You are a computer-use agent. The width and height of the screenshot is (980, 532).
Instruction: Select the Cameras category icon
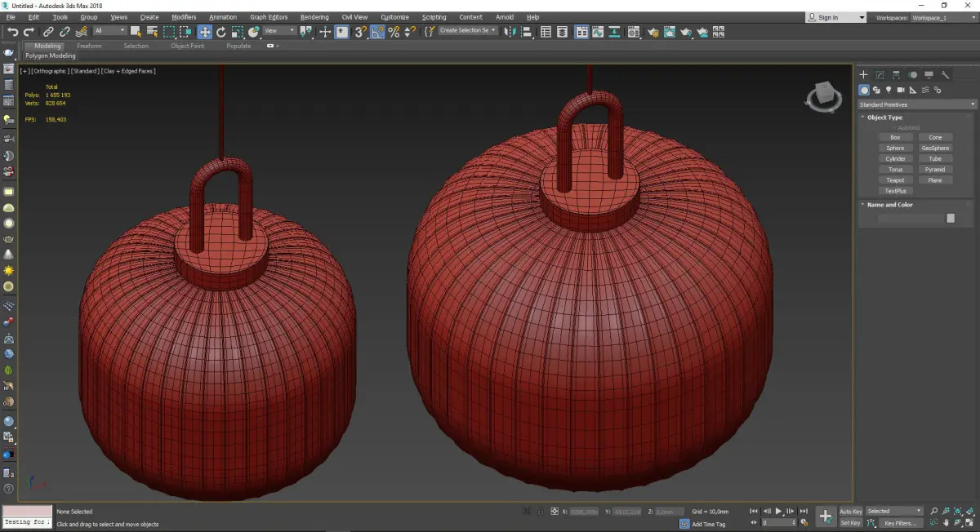coord(901,90)
